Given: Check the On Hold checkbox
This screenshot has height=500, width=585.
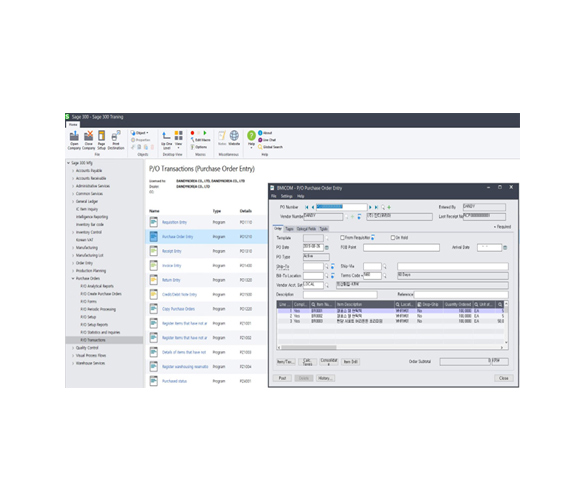Looking at the screenshot, I should (x=392, y=238).
